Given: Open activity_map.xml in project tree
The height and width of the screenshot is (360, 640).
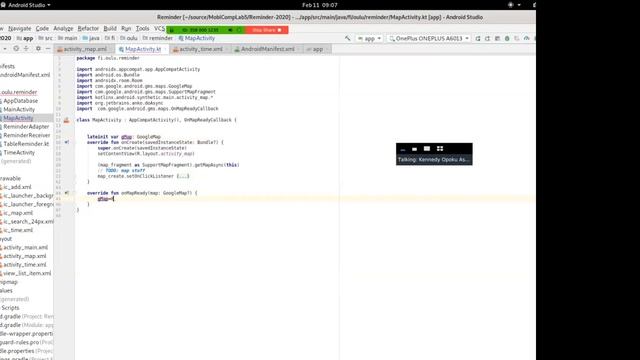Looking at the screenshot, I should pos(23,256).
